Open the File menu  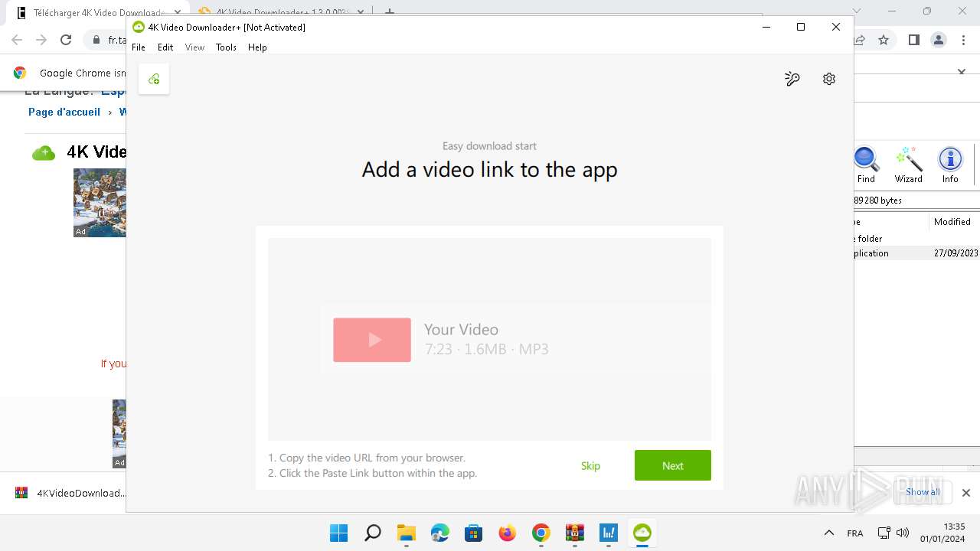[139, 47]
